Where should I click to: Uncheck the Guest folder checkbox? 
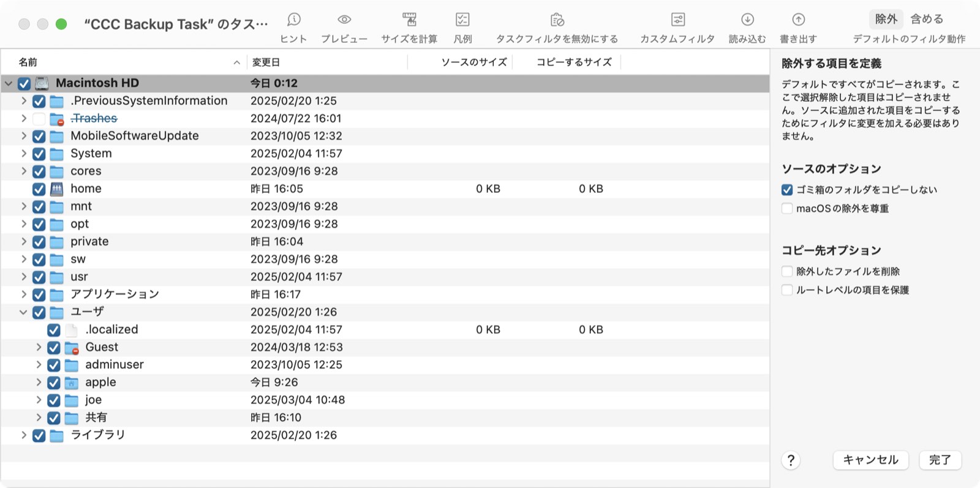(54, 348)
